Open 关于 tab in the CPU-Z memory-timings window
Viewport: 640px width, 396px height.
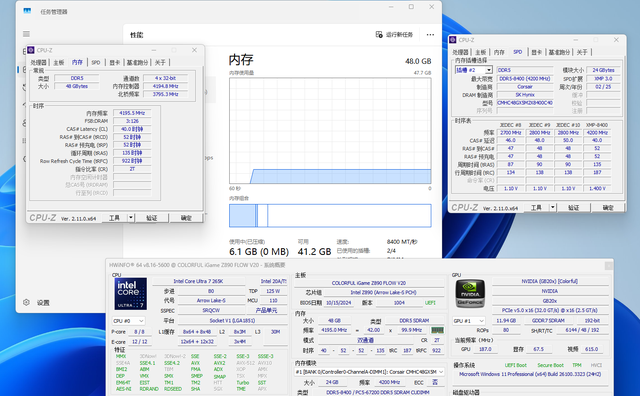160,62
